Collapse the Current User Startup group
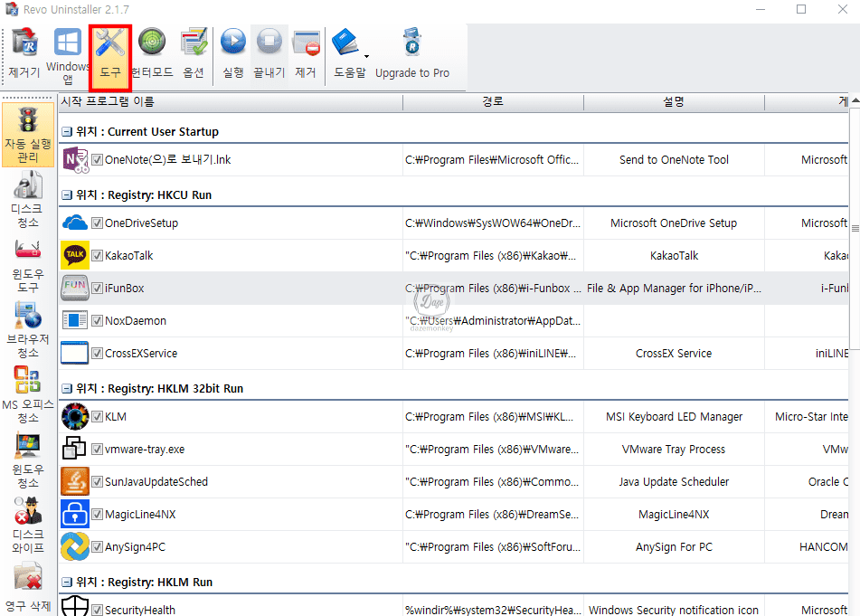 pyautogui.click(x=66, y=132)
